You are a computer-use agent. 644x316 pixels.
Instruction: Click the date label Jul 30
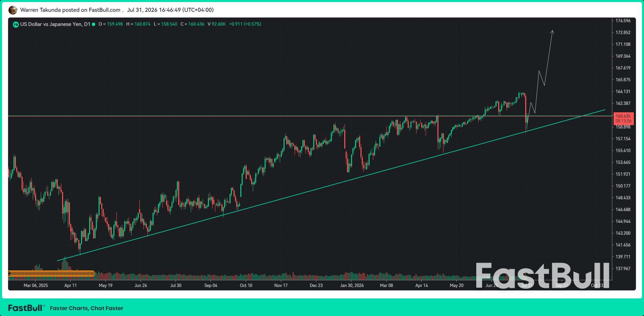176,286
